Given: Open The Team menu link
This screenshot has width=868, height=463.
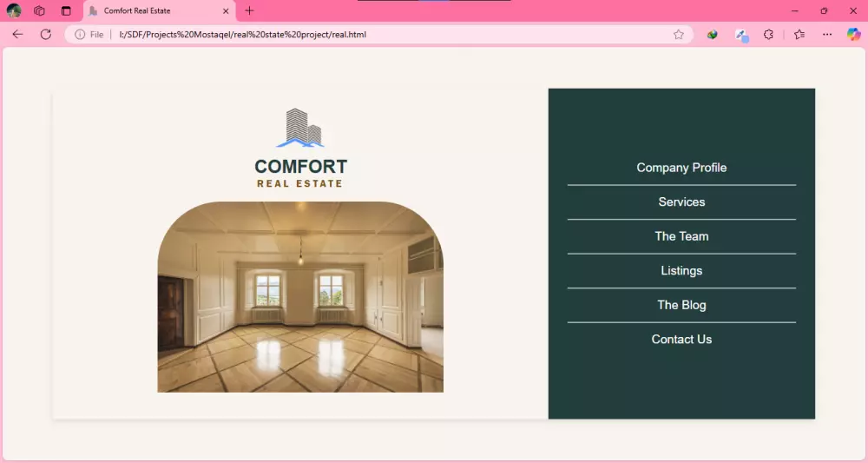Looking at the screenshot, I should coord(681,236).
